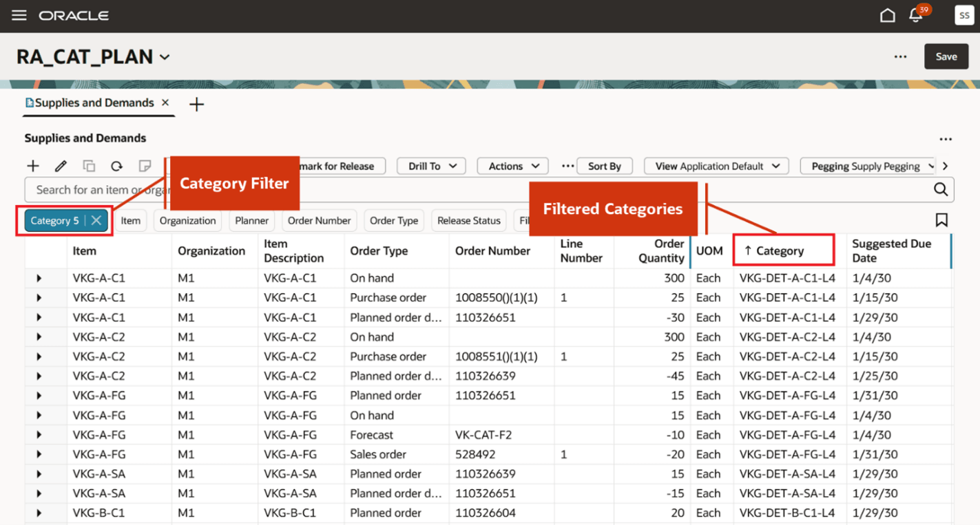Image resolution: width=980 pixels, height=525 pixels.
Task: Expand row with order number 1008551()(1)(1)
Action: click(x=39, y=356)
